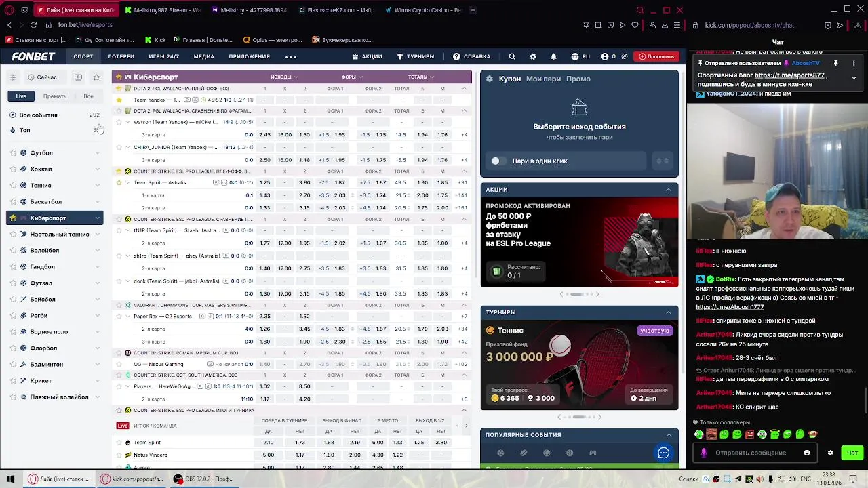Viewport: 868px width, 488px height.
Task: Open the user account profile icon
Action: point(604,56)
